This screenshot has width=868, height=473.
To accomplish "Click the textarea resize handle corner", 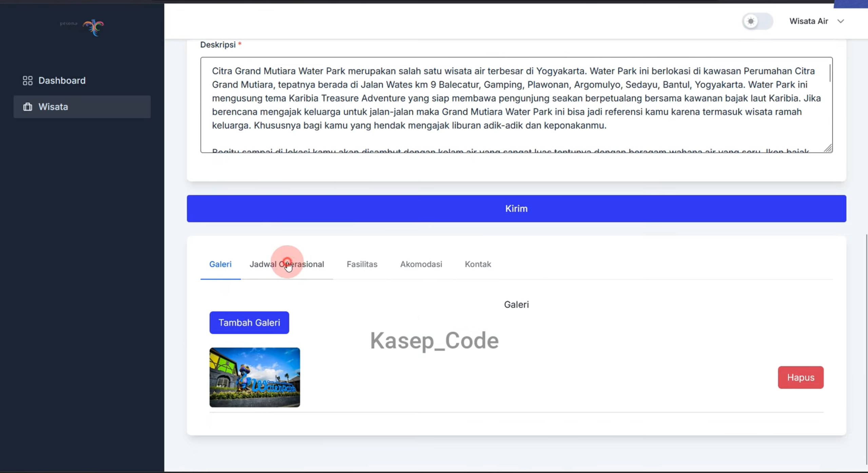I will coord(828,148).
